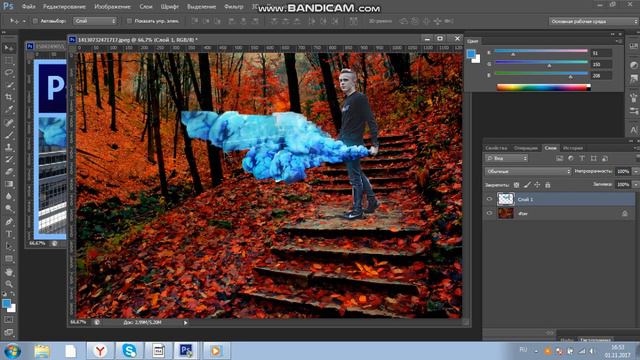Open Yandex browser from taskbar

tap(100, 351)
